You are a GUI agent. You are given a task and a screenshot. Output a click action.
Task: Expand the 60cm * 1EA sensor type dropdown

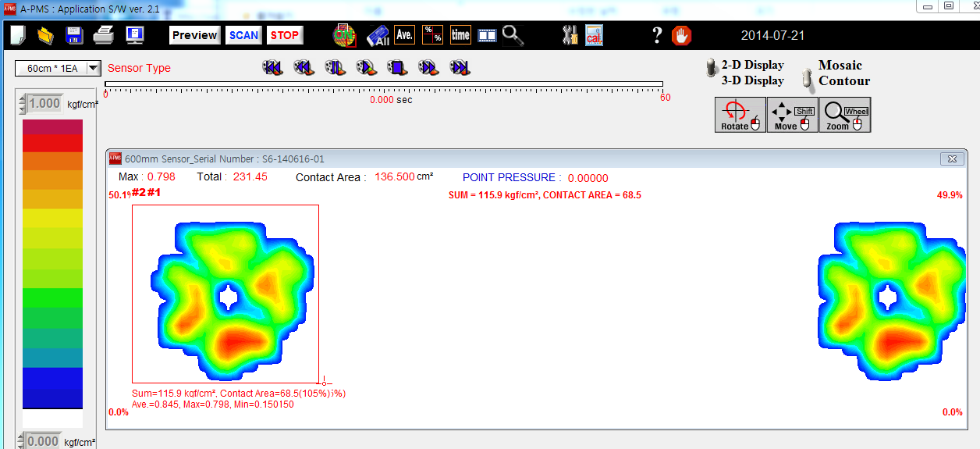click(94, 68)
